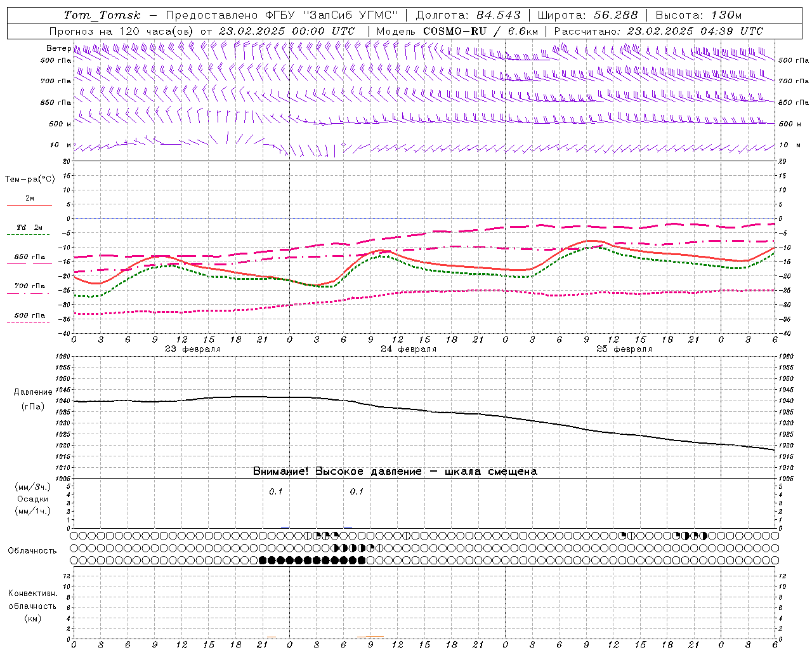This screenshot has width=812, height=650.
Task: Click the (км) unit under convective cloud
Action: (32, 618)
